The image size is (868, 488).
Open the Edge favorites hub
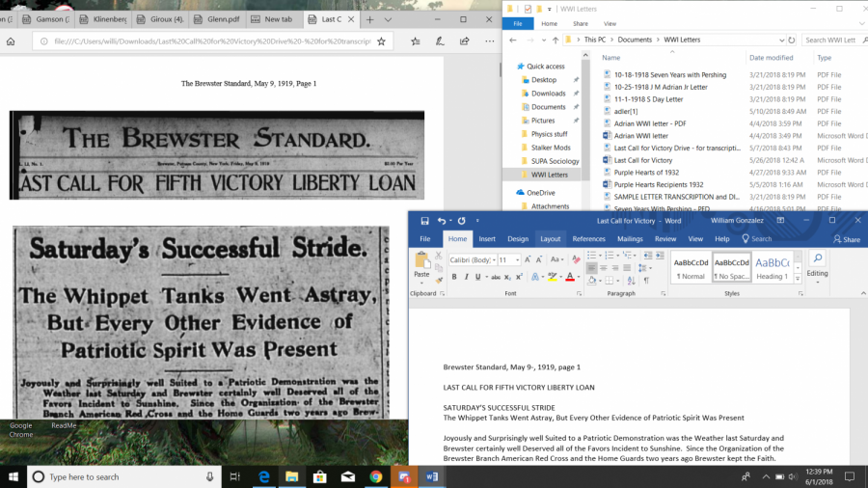(x=415, y=41)
